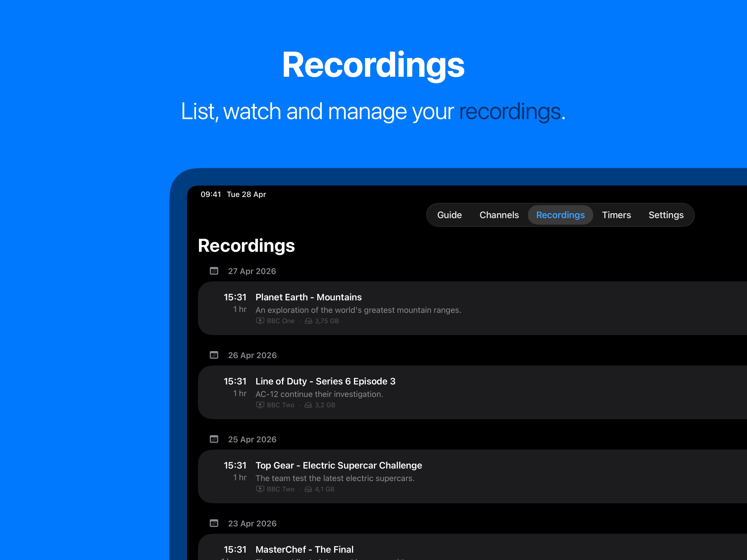Click the 3,2 GB file size
The height and width of the screenshot is (560, 747).
(325, 405)
